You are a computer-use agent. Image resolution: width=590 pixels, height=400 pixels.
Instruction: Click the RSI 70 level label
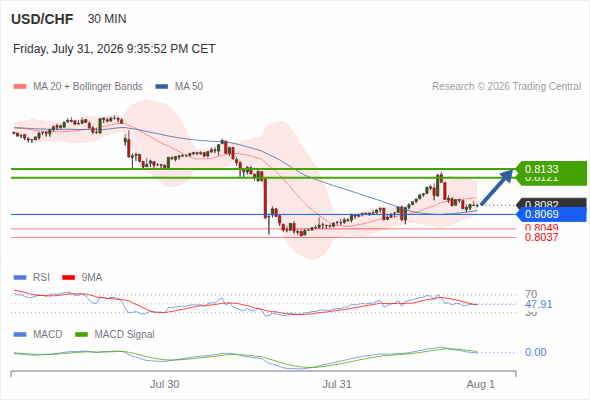pos(531,294)
